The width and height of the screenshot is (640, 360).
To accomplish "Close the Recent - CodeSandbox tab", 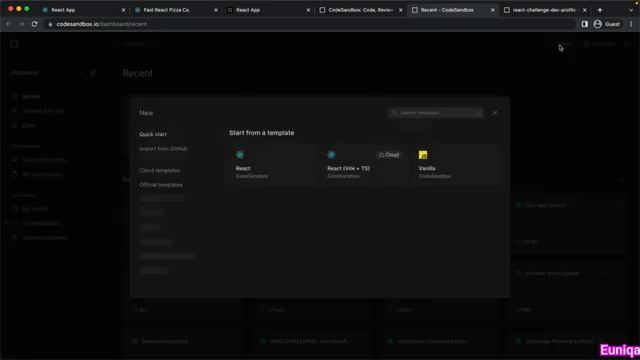I will [492, 10].
